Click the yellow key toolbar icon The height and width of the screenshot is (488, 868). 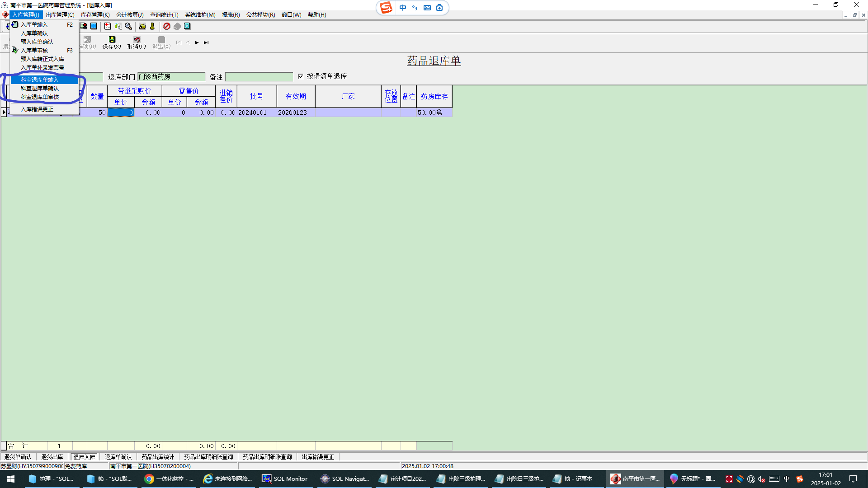[x=152, y=26]
